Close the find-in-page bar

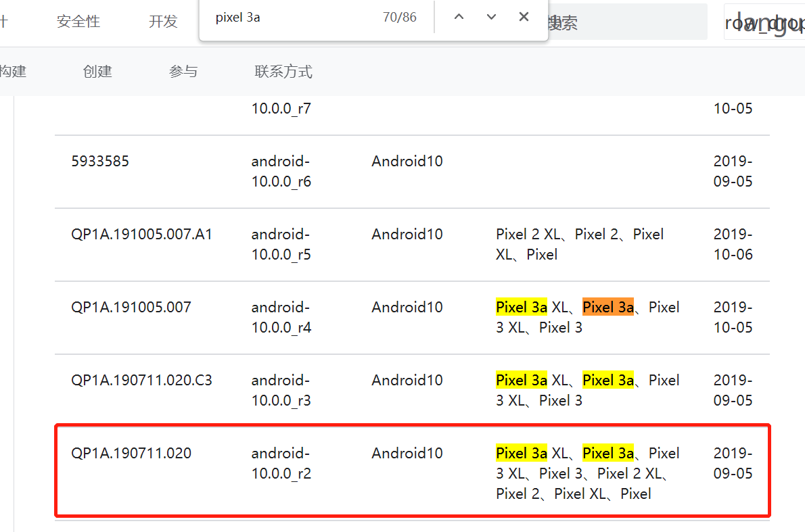pyautogui.click(x=524, y=17)
